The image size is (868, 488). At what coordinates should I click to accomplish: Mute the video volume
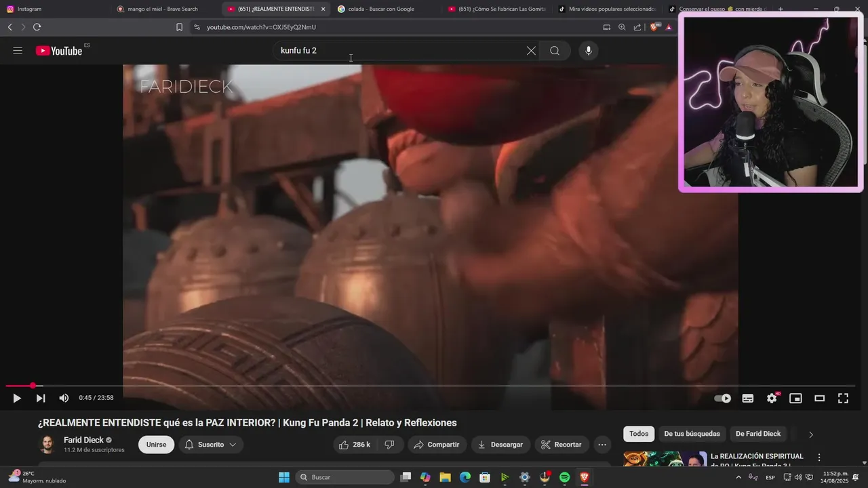pos(64,399)
